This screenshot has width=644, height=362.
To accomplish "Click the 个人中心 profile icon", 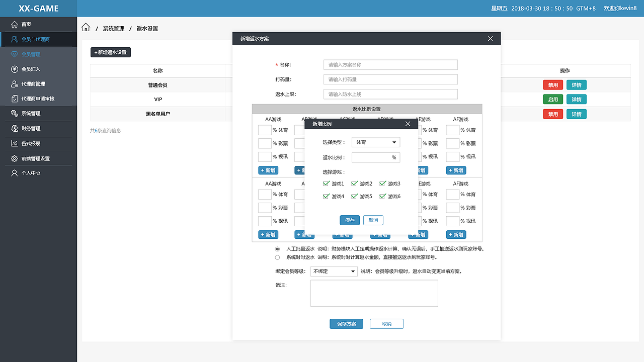I will point(14,173).
